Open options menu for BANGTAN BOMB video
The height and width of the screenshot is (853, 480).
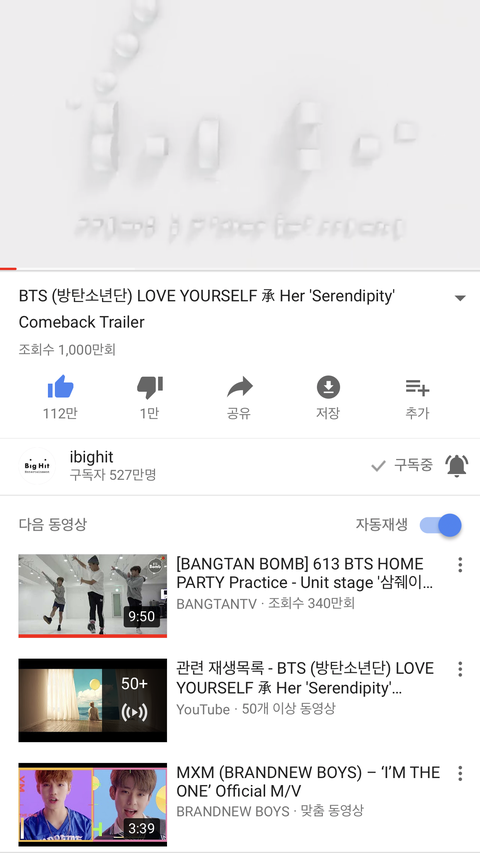point(460,565)
